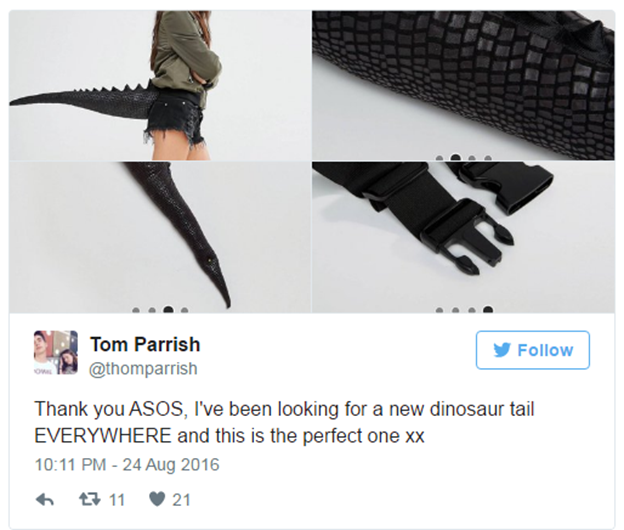Click the like count 21
Screen dimensions: 624x530
(x=181, y=500)
